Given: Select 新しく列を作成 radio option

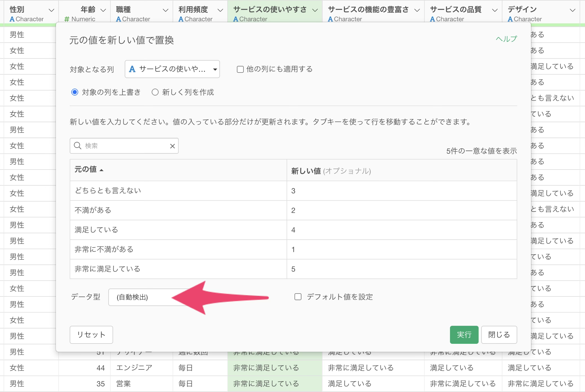Looking at the screenshot, I should (155, 92).
